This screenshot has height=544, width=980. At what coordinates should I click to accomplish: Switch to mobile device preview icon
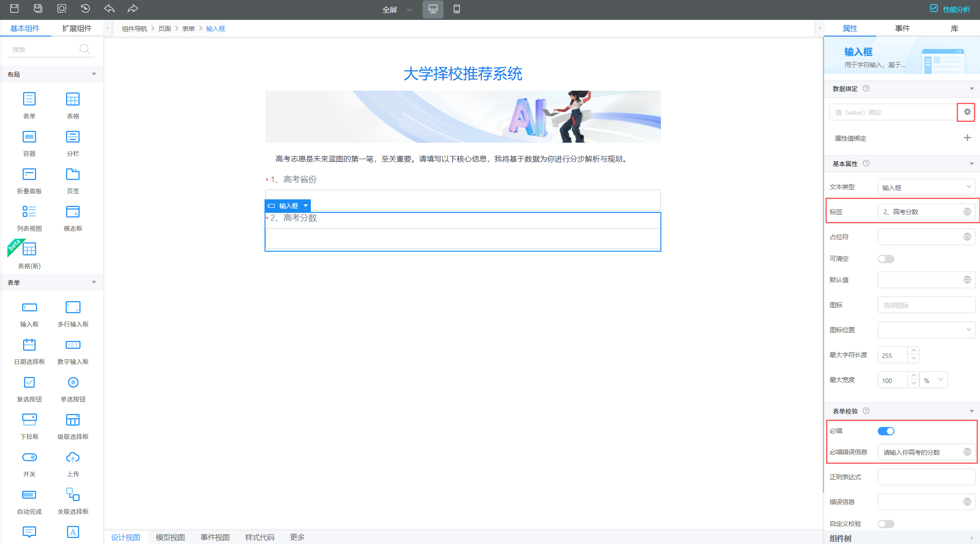(456, 9)
